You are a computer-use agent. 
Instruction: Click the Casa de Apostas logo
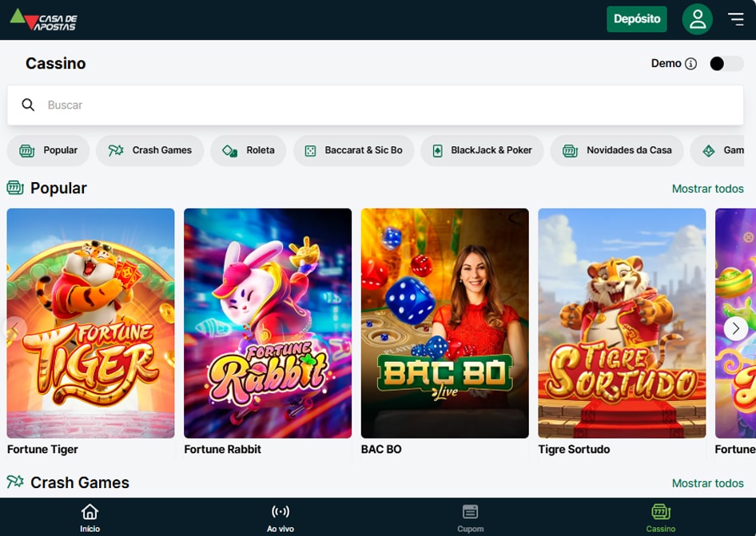(x=44, y=20)
